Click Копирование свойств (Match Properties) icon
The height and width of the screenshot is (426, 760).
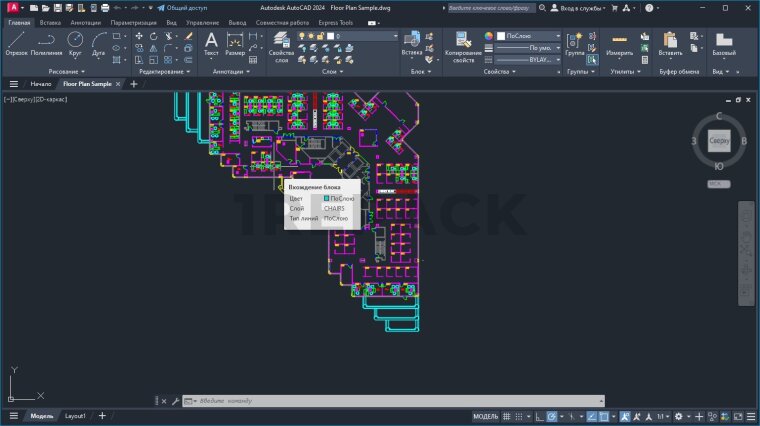463,44
